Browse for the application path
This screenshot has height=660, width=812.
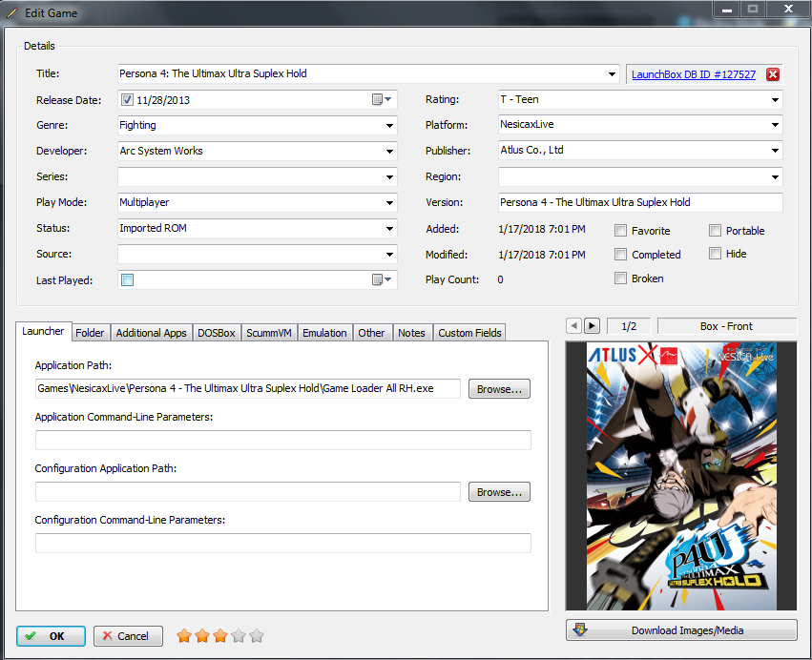(x=499, y=389)
